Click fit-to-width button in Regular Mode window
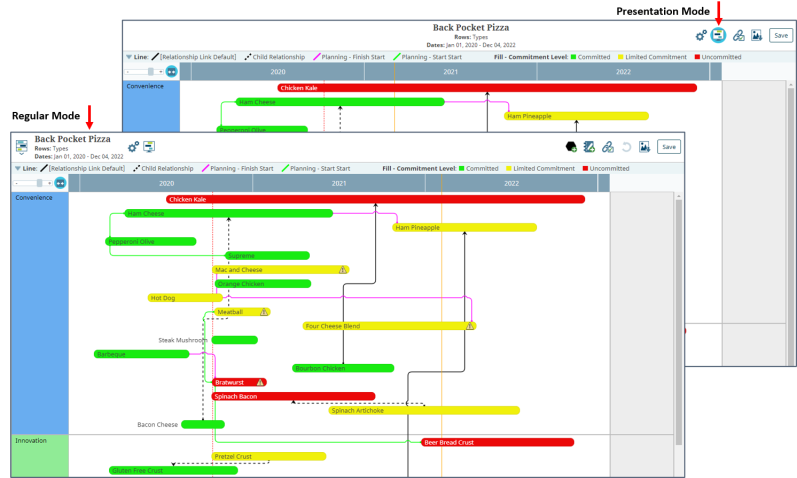This screenshot has width=797, height=478. click(x=60, y=183)
